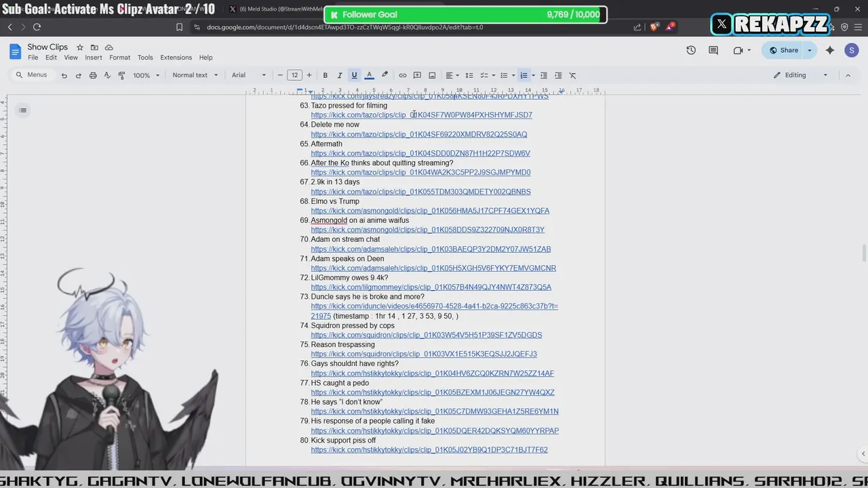868x488 pixels.
Task: Open the zoom 100% dropdown
Action: tap(146, 75)
